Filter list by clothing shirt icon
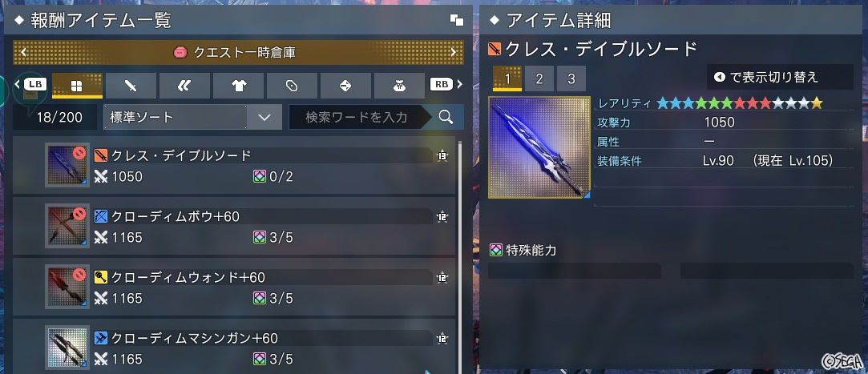Screen dimensions: 868x374 (238, 86)
